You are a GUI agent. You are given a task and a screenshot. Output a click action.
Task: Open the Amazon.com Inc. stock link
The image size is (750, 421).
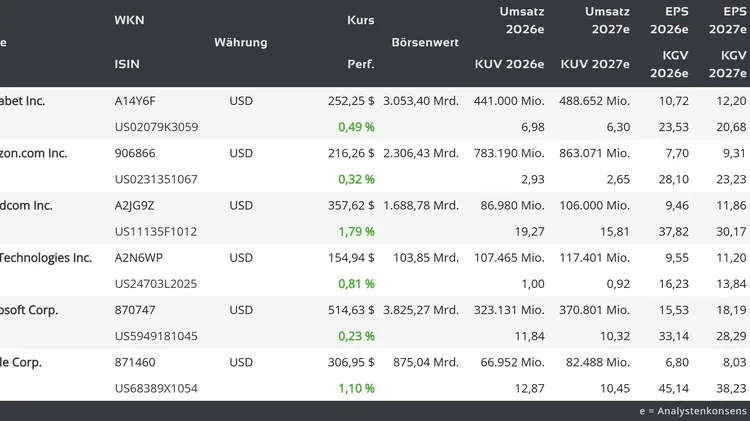coord(33,153)
